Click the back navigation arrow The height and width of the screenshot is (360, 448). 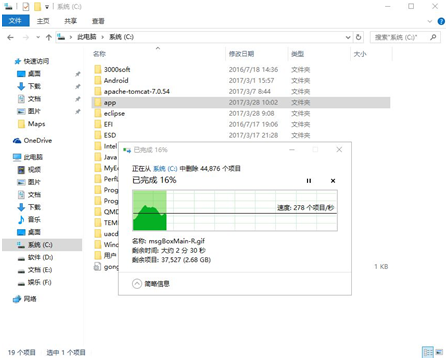(x=11, y=37)
